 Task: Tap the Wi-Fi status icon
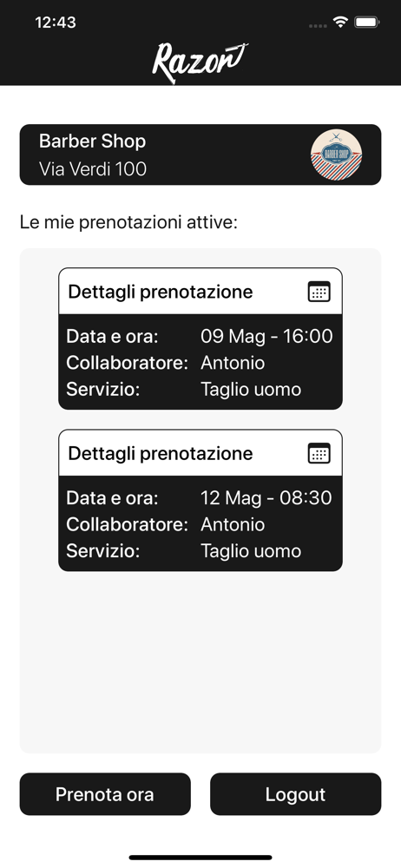[x=340, y=23]
